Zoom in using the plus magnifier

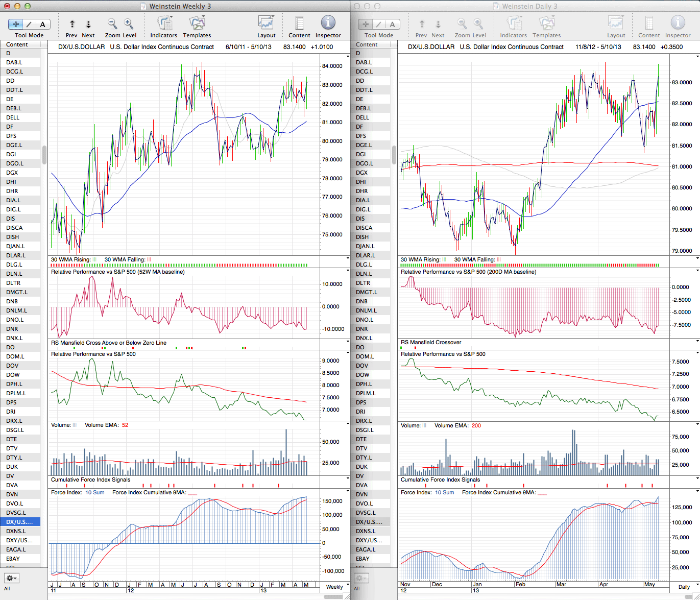point(129,24)
